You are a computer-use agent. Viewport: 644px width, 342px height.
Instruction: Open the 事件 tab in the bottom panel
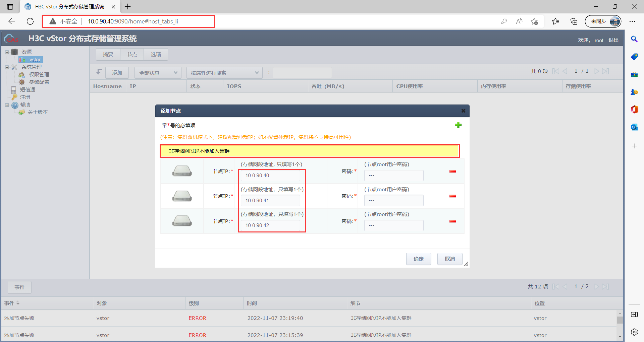19,287
